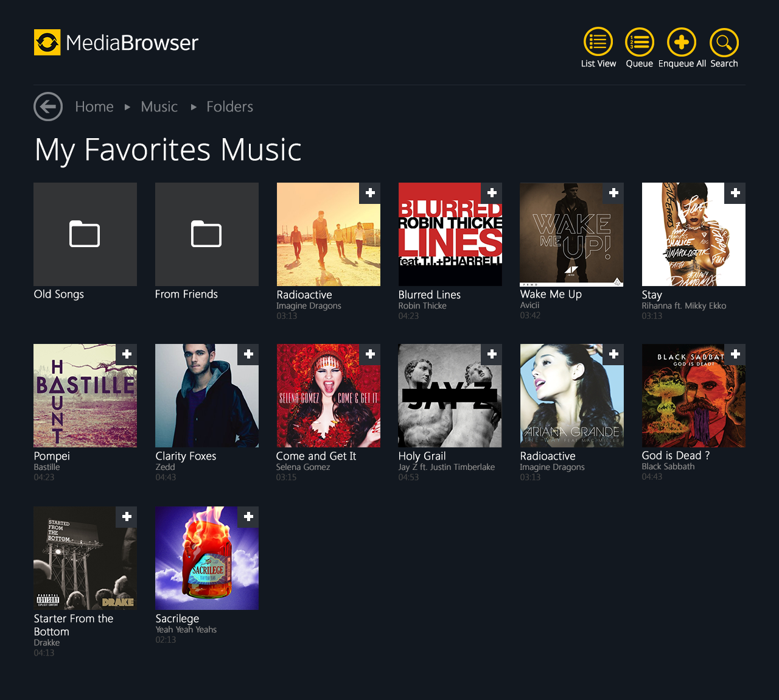Open the From Friends folder tile
The width and height of the screenshot is (779, 700).
point(207,234)
